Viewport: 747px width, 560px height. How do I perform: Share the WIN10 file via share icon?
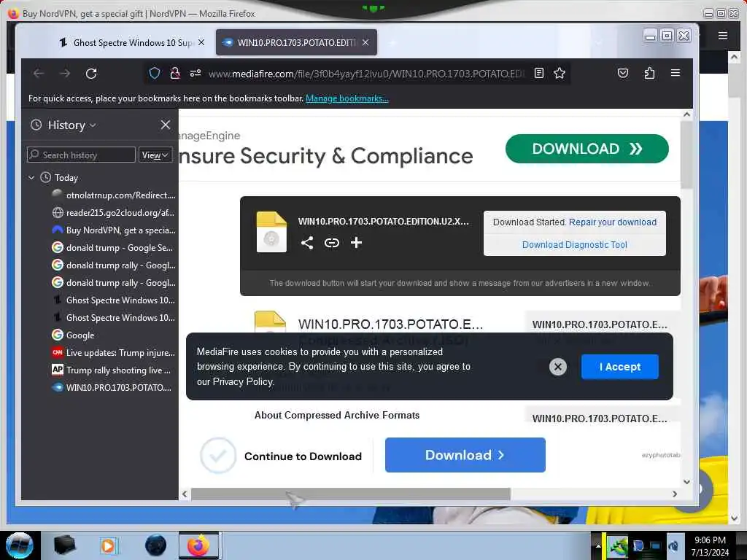(307, 243)
